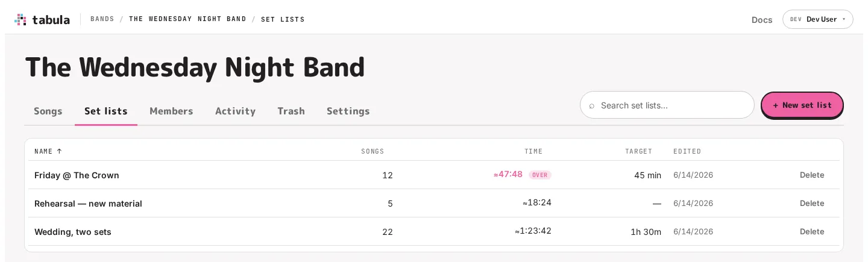Focus the Search set lists field

[667, 105]
